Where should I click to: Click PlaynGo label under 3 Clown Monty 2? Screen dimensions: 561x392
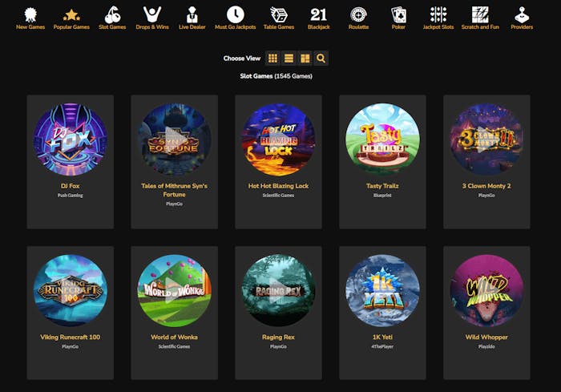tap(486, 196)
